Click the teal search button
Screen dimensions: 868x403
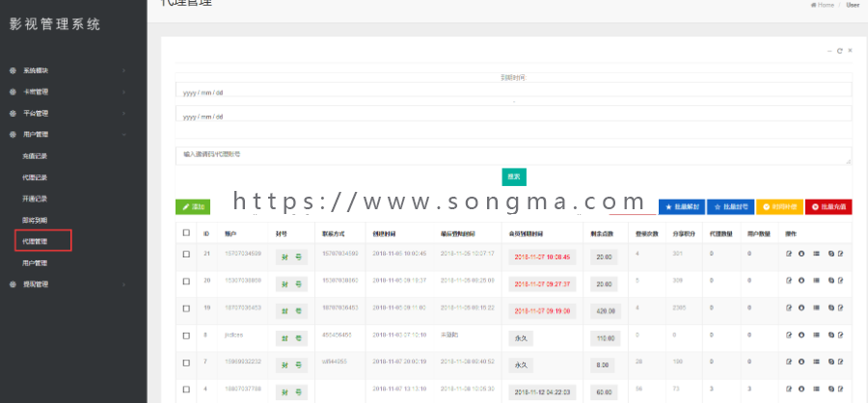click(514, 176)
